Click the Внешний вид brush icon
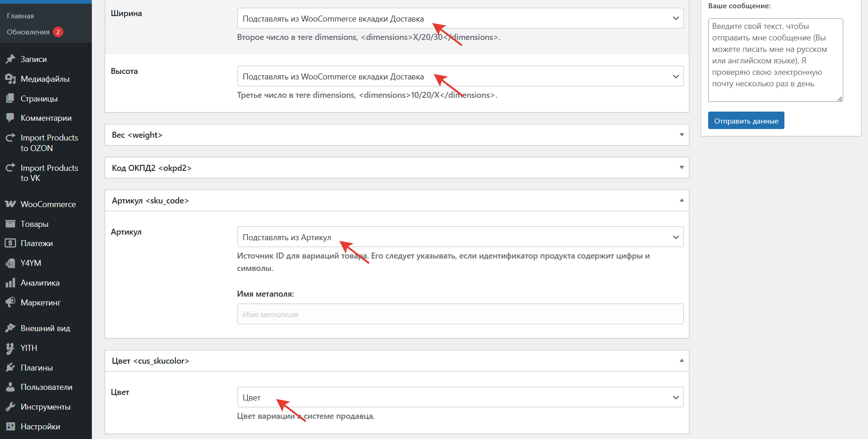Image resolution: width=868 pixels, height=439 pixels. pyautogui.click(x=10, y=328)
